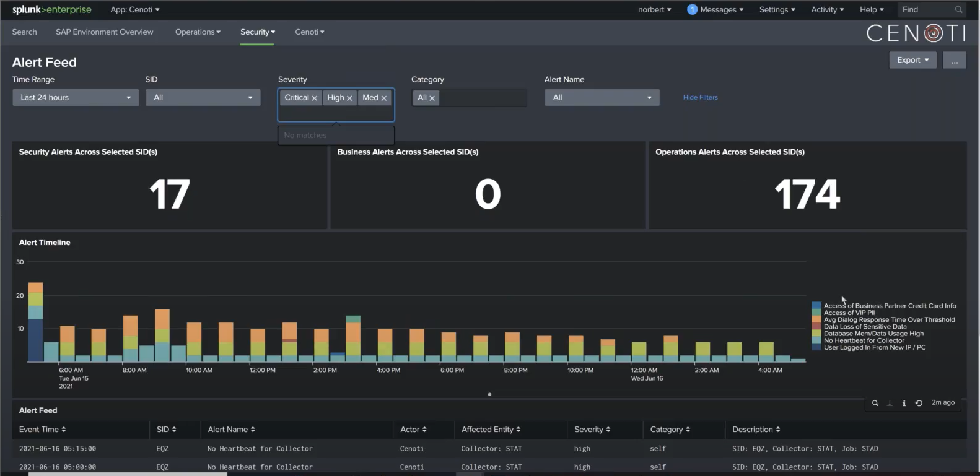The width and height of the screenshot is (980, 476).
Task: Click Avg Dialog Response Time legend swatch
Action: (816, 320)
